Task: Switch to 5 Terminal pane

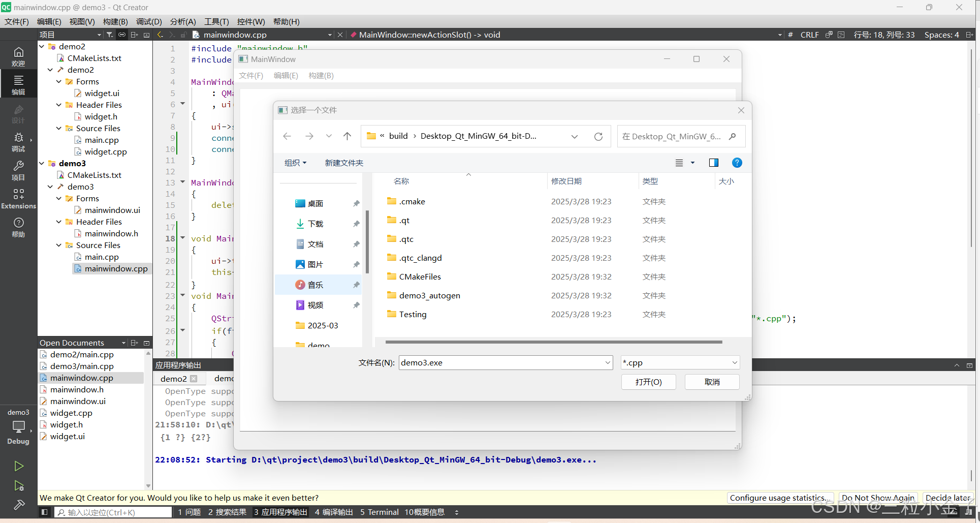Action: (x=380, y=512)
